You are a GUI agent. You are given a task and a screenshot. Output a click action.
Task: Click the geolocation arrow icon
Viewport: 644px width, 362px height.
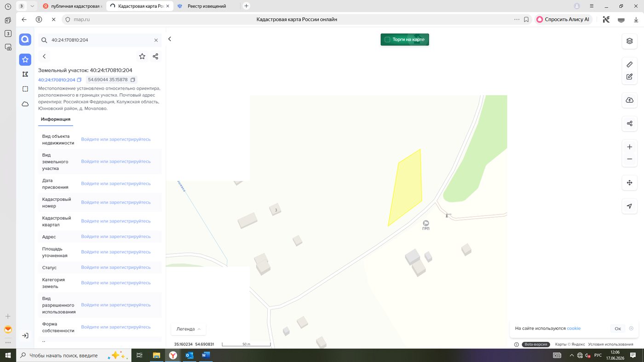pyautogui.click(x=629, y=206)
